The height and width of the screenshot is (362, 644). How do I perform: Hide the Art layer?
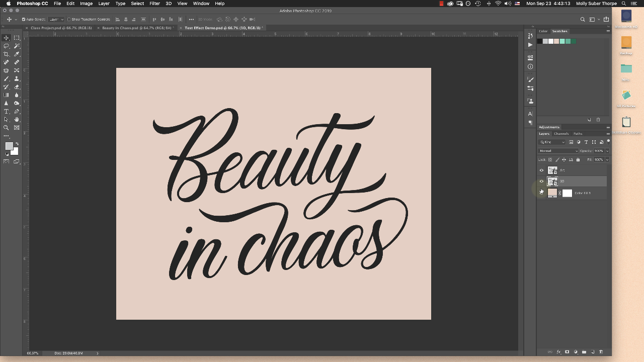pos(541,170)
